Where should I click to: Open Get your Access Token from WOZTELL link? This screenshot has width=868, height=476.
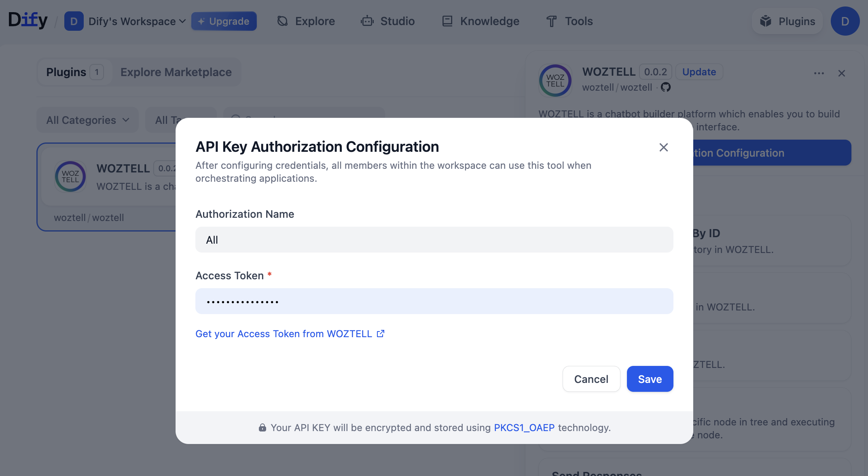point(290,334)
